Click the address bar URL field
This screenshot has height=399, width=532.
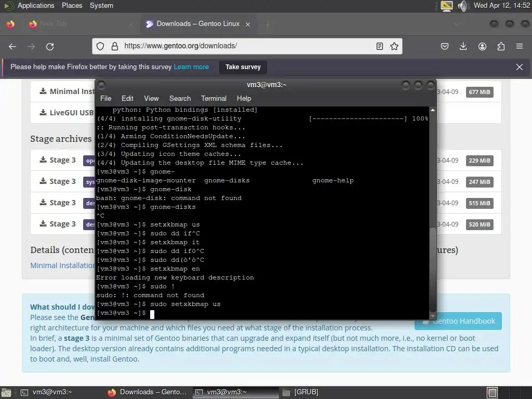[x=248, y=46]
